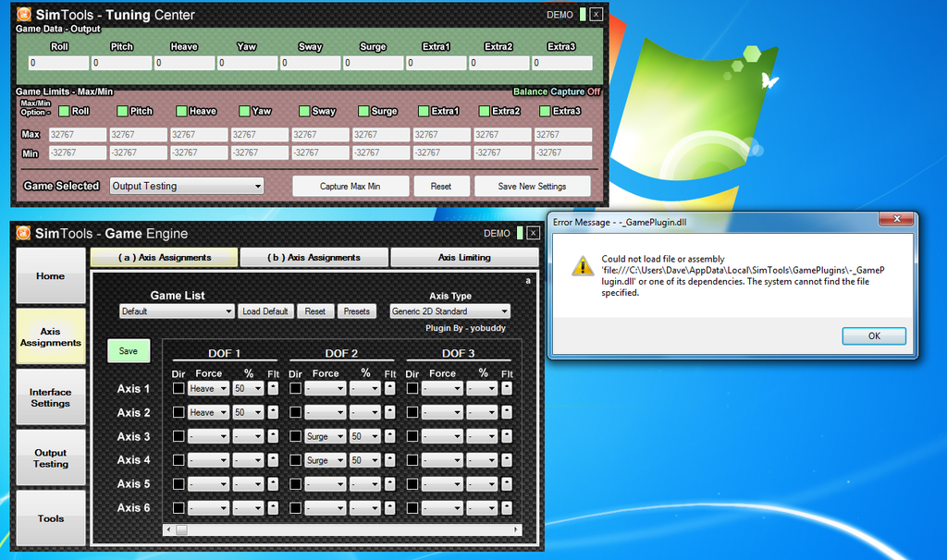
Task: Click the Surge output value field
Action: (x=373, y=63)
